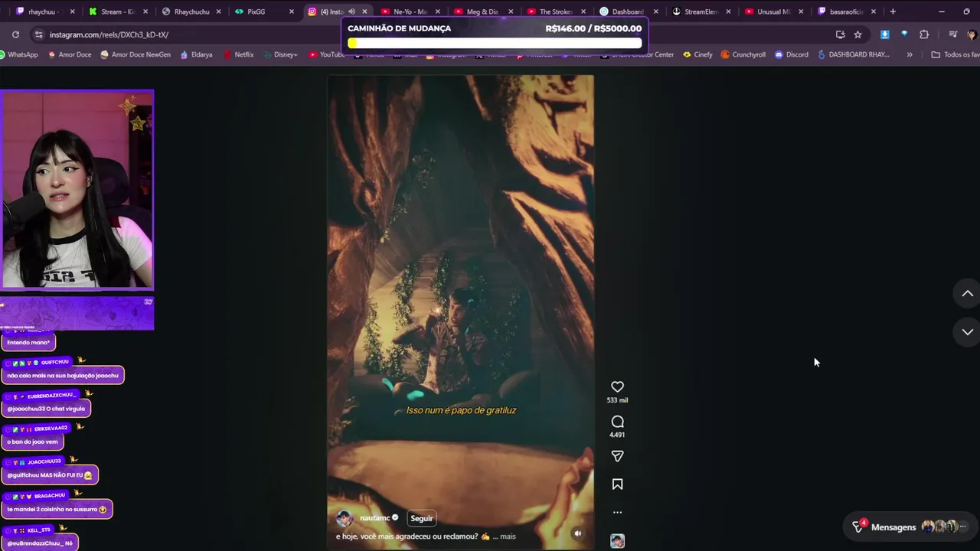Open nautamc profile avatar
The image size is (980, 551).
click(x=345, y=518)
